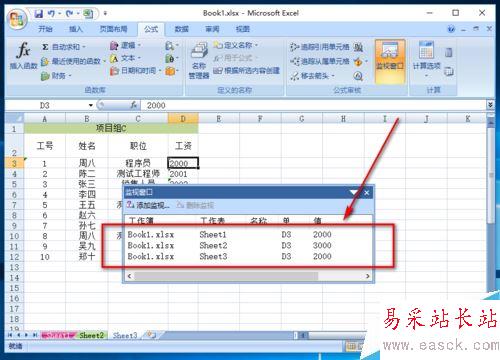Image resolution: width=500 pixels, height=360 pixels.
Task: Click Trace Dependents
Action: (319, 61)
